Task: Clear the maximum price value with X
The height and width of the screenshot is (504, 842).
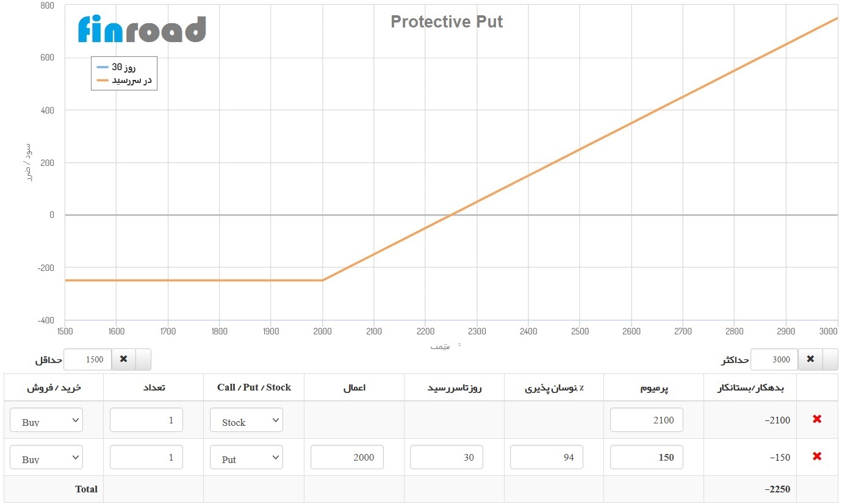Action: point(810,359)
